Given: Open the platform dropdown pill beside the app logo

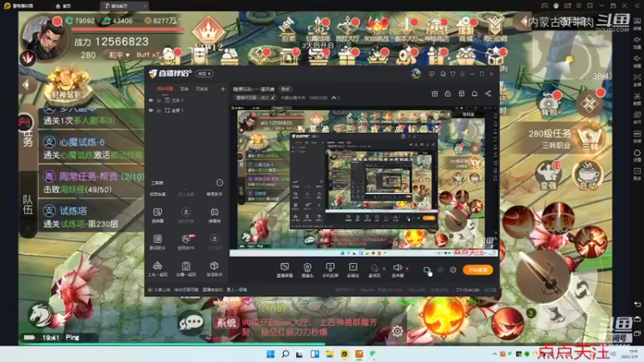Looking at the screenshot, I should (204, 73).
